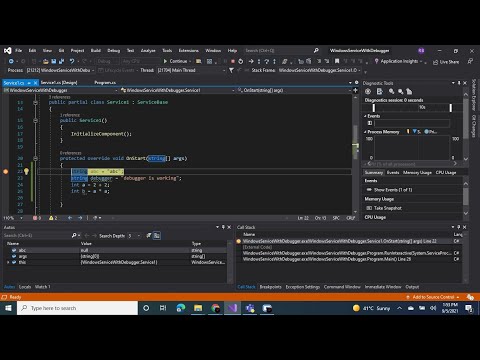The height and width of the screenshot is (360, 480).
Task: Click the Application Insights button
Action: (399, 61)
